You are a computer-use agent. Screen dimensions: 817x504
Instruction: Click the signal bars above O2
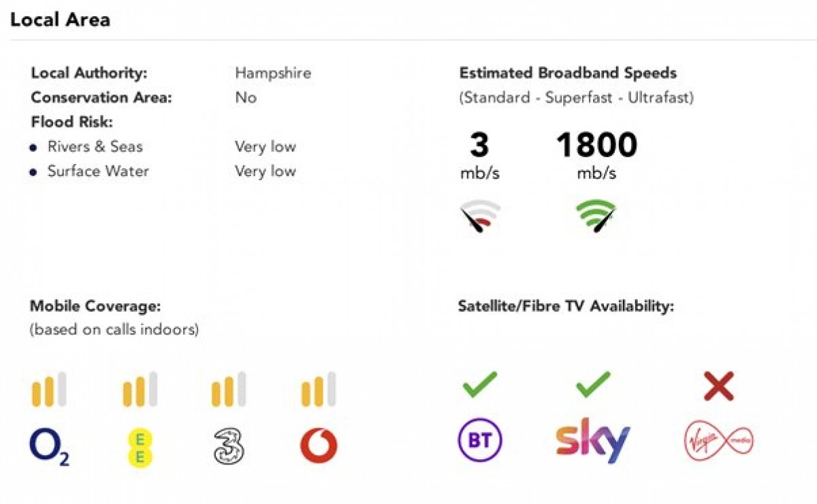point(49,389)
